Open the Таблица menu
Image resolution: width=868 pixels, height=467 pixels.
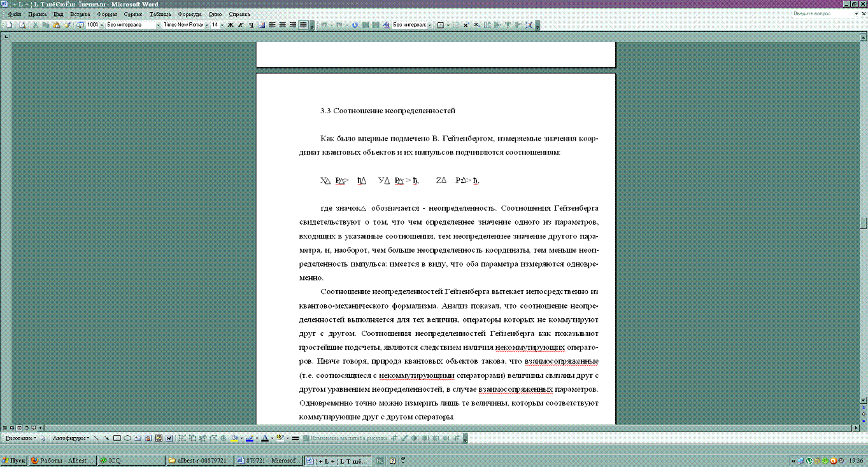pyautogui.click(x=160, y=14)
